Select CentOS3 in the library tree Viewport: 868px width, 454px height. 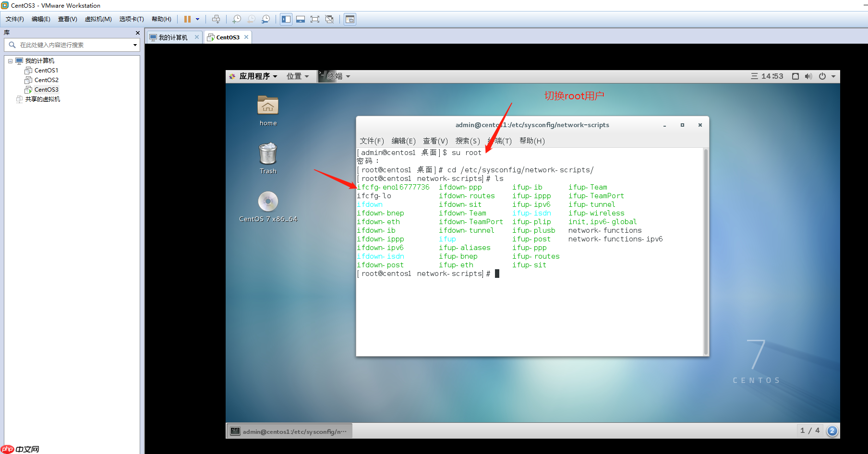pyautogui.click(x=46, y=90)
